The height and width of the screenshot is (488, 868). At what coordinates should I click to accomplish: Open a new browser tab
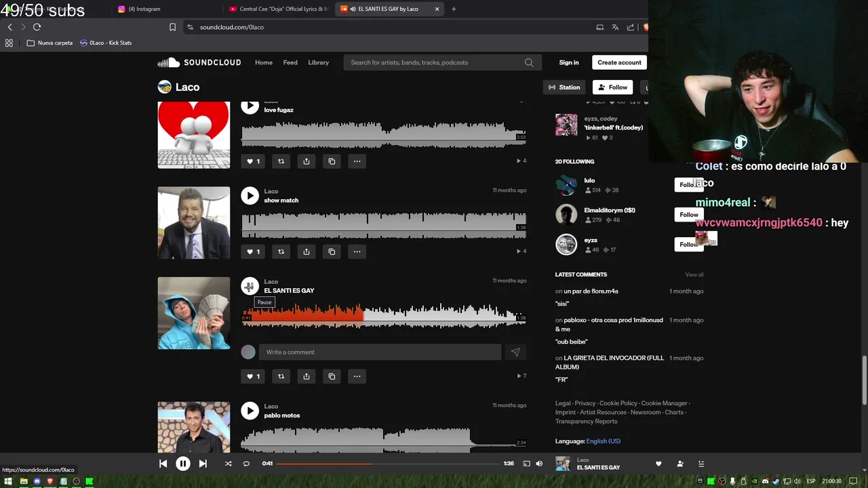point(454,9)
